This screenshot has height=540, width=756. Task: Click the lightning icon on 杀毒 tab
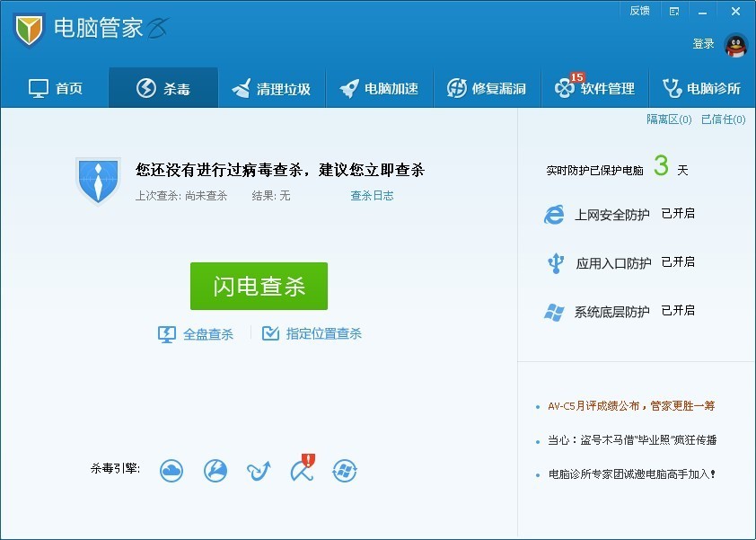[146, 88]
